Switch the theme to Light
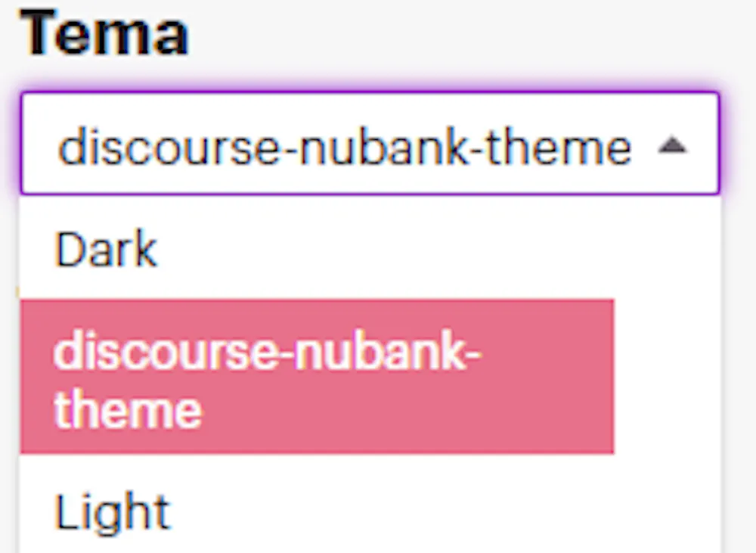 [x=112, y=511]
